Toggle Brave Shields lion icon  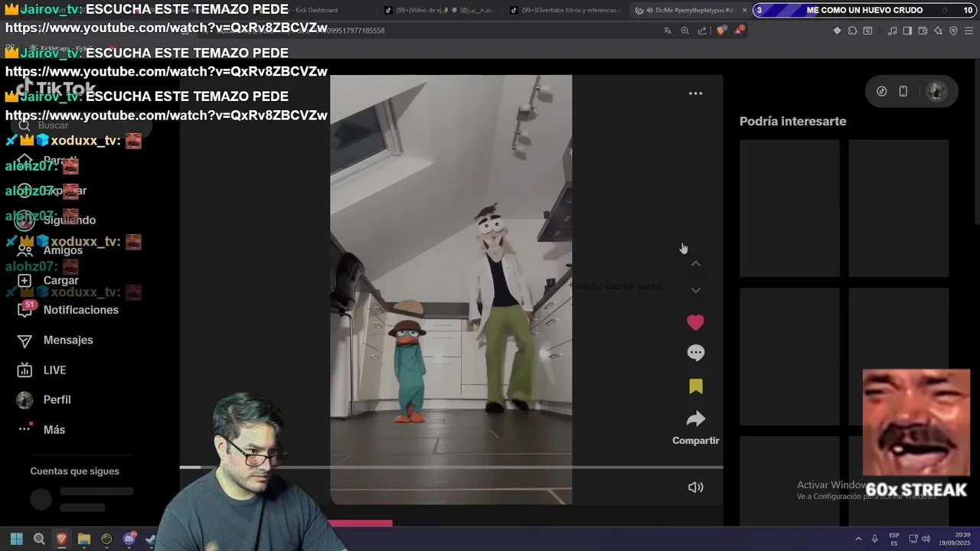(721, 31)
